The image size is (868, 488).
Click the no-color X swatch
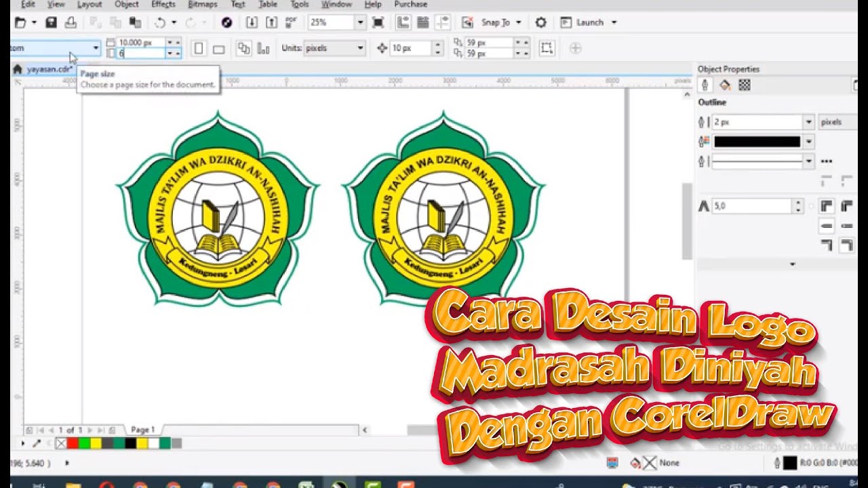point(61,443)
